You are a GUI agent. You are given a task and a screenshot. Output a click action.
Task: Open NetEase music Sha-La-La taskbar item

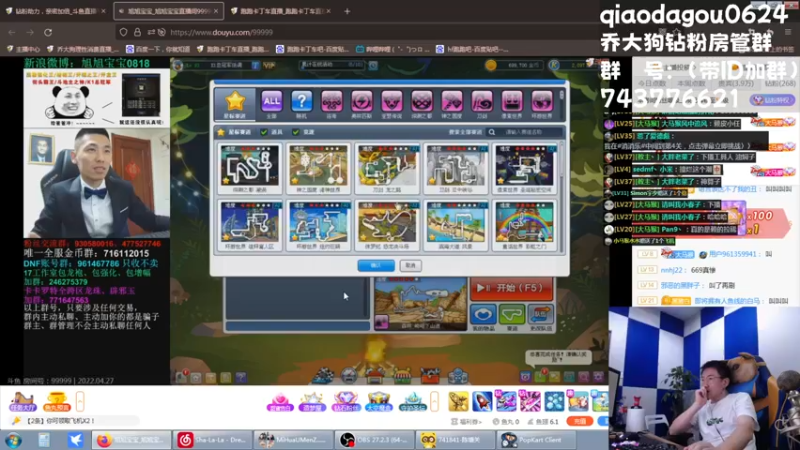[x=212, y=440]
